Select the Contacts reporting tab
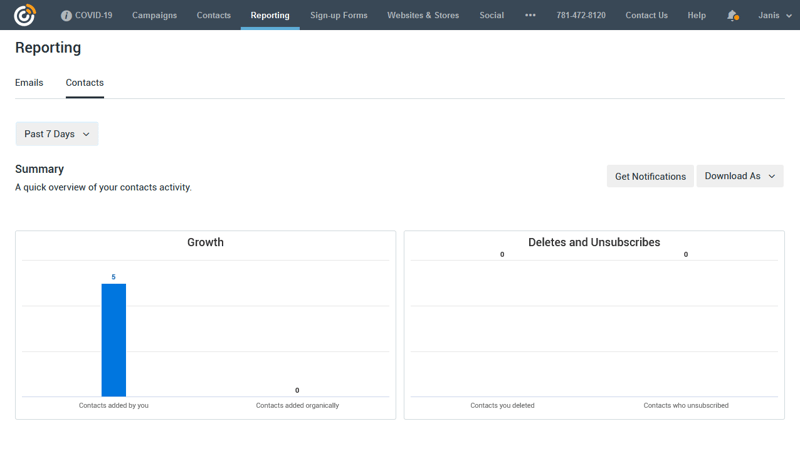This screenshot has height=451, width=800. pos(85,83)
